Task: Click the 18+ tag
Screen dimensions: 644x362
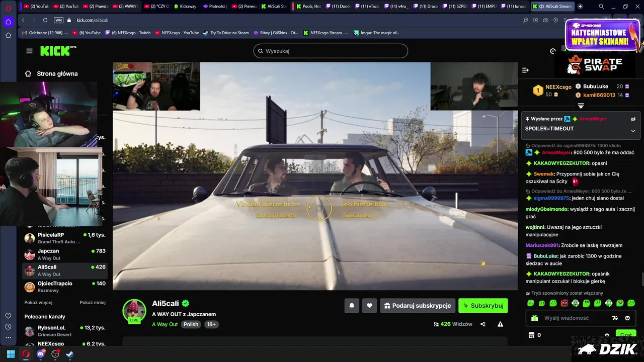Action: [211, 324]
